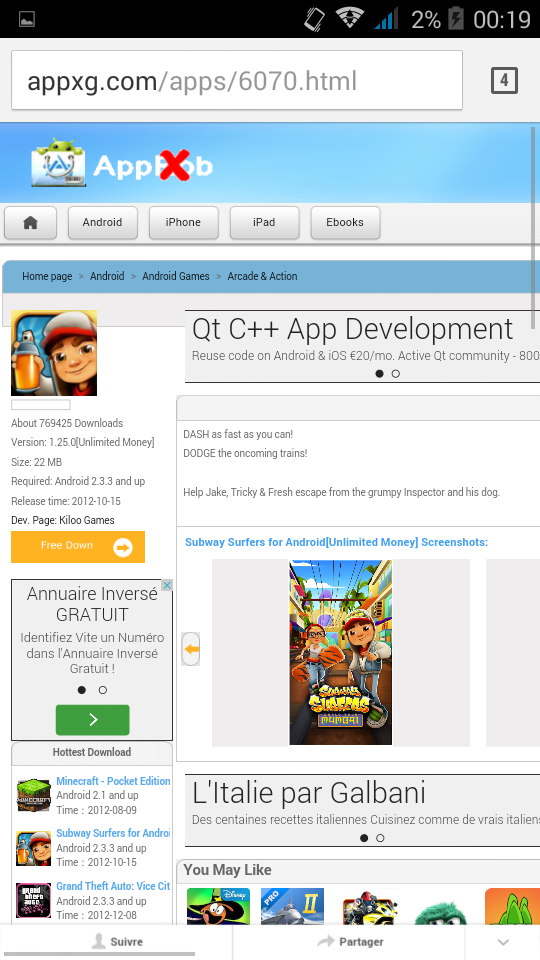Open Grand Theft Auto: Vice City link
This screenshot has height=960, width=540.
[113, 886]
